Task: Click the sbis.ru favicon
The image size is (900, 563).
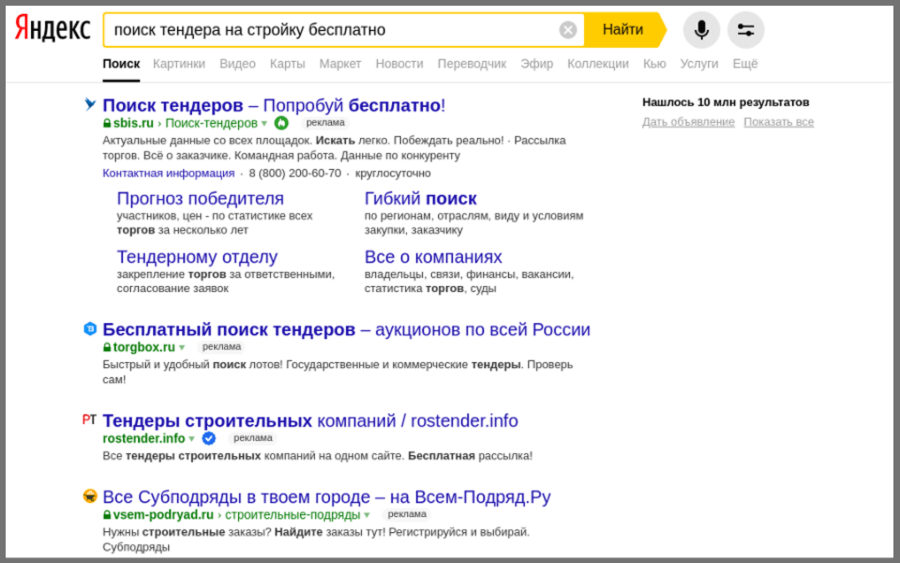Action: 90,104
